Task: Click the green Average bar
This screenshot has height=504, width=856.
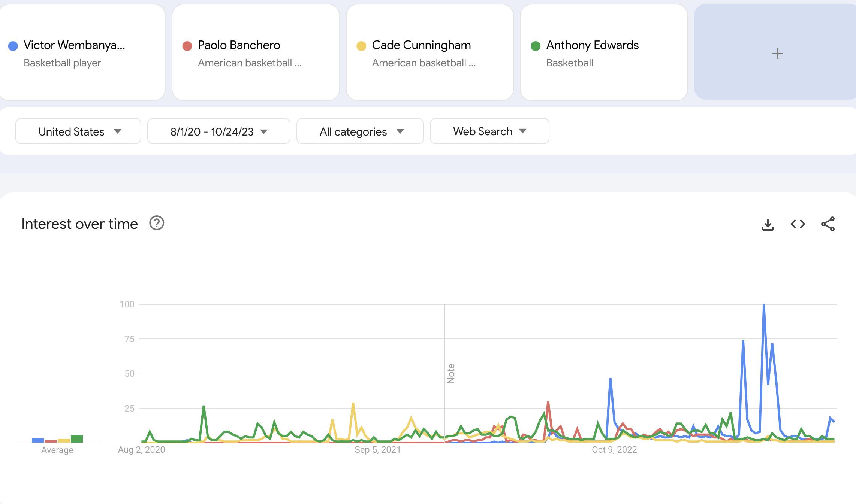Action: [77, 439]
